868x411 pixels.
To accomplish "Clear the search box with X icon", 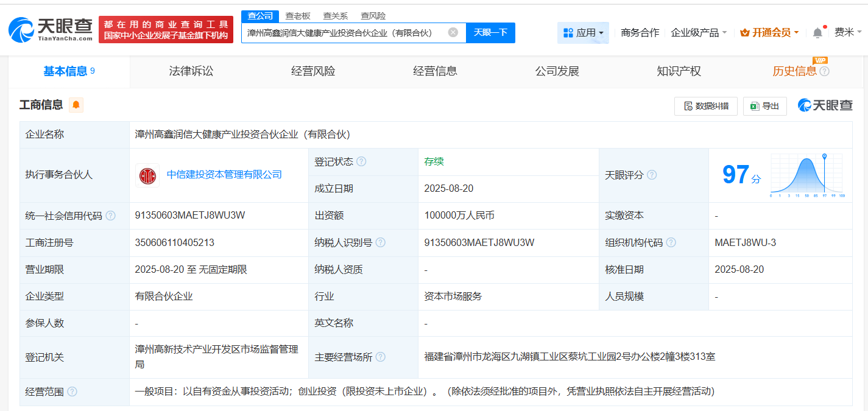I will point(453,32).
